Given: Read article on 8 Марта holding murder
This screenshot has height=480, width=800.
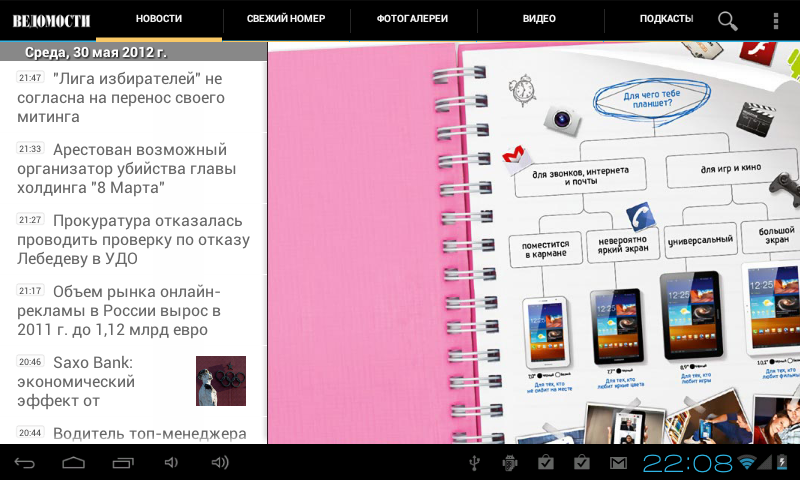Looking at the screenshot, I should [133, 168].
